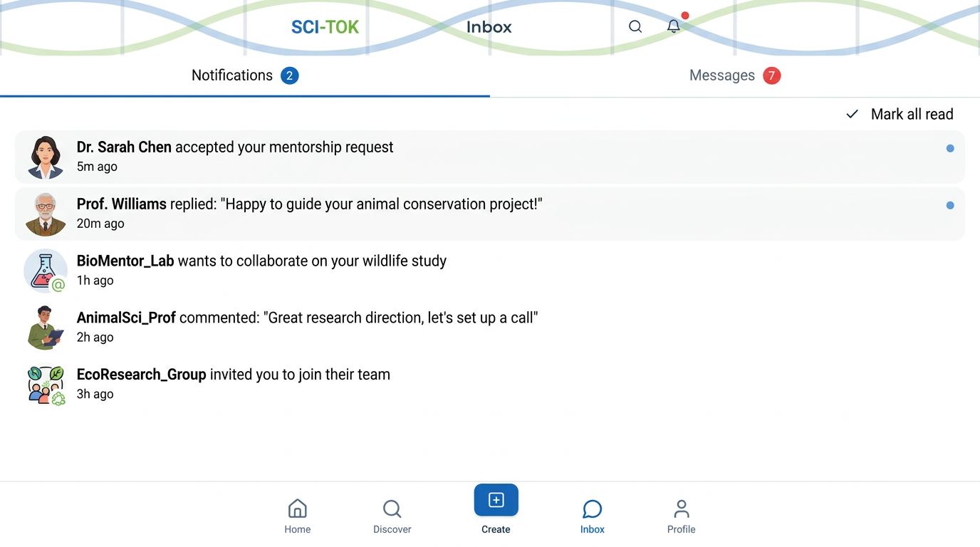Open AnimalSci_Prof comment notification
This screenshot has width=980, height=547.
pos(490,328)
